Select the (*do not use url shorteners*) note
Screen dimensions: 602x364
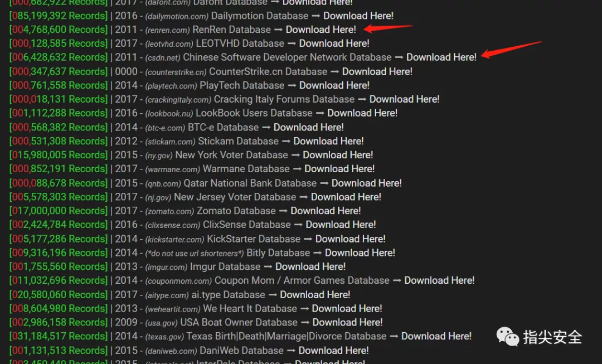click(x=195, y=254)
